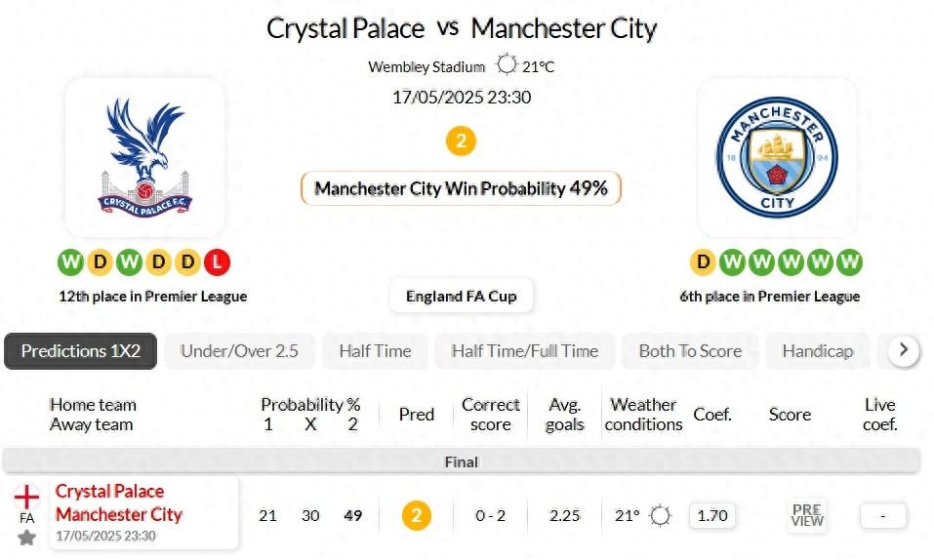Click the Manchester City Win Probability 49% banner
The image size is (934, 560).
coord(461,188)
